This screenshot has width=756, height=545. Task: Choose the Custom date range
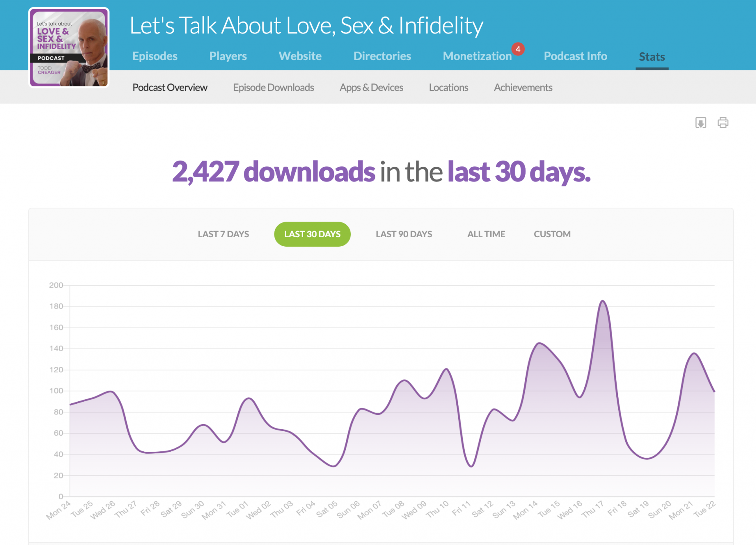click(552, 234)
